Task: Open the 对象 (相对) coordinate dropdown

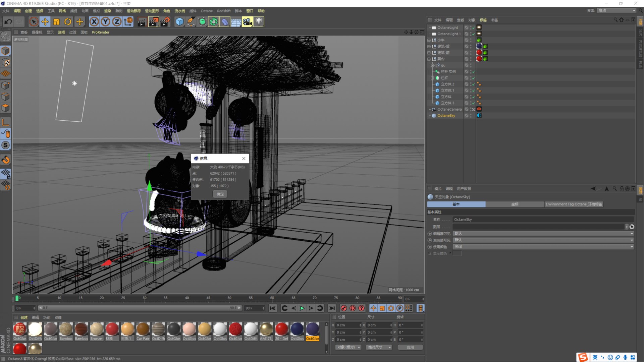Action: click(348, 347)
